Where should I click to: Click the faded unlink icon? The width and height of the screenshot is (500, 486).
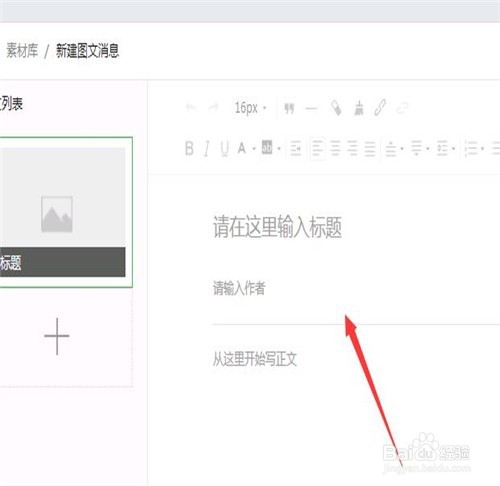(x=402, y=108)
